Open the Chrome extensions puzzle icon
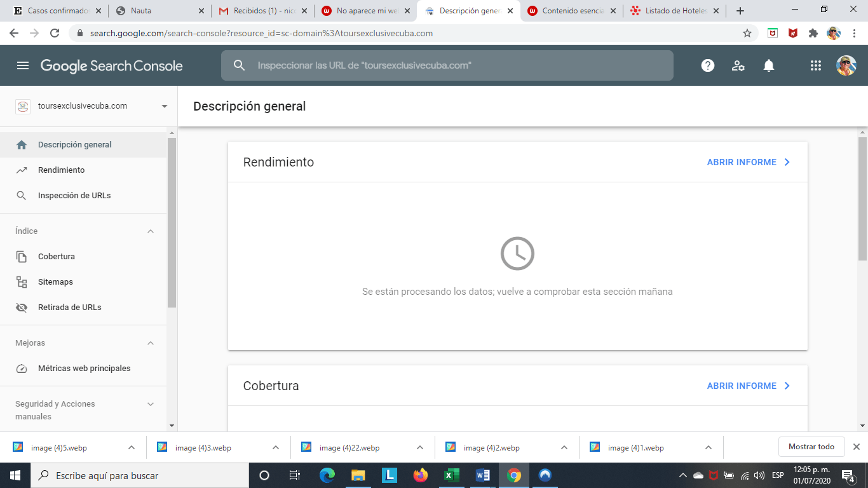This screenshot has height=488, width=868. 813,33
